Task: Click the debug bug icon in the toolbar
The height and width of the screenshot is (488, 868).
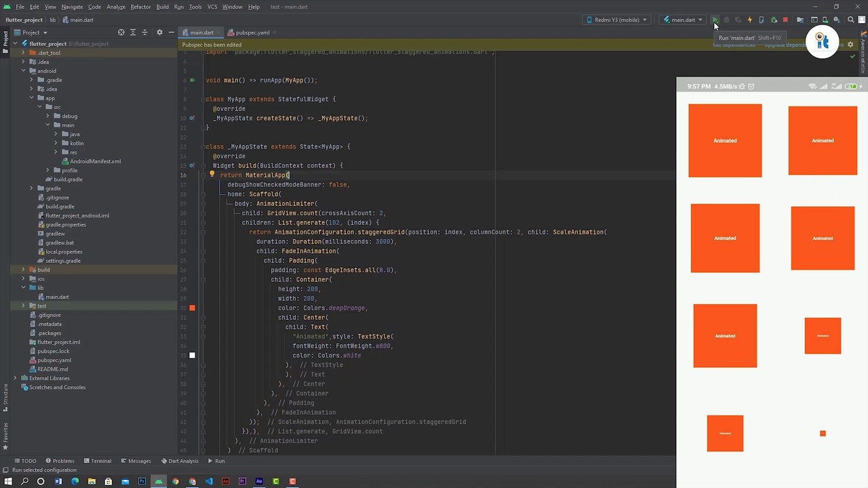Action: [x=726, y=20]
